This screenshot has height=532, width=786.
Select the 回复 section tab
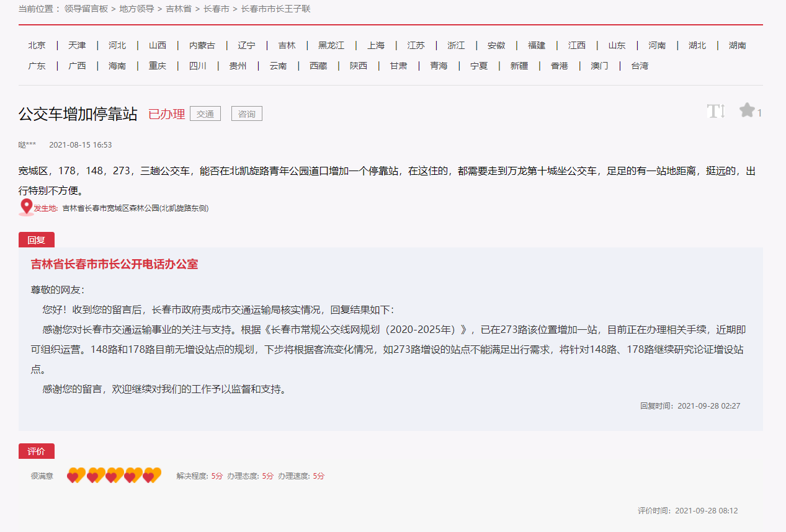coord(37,240)
